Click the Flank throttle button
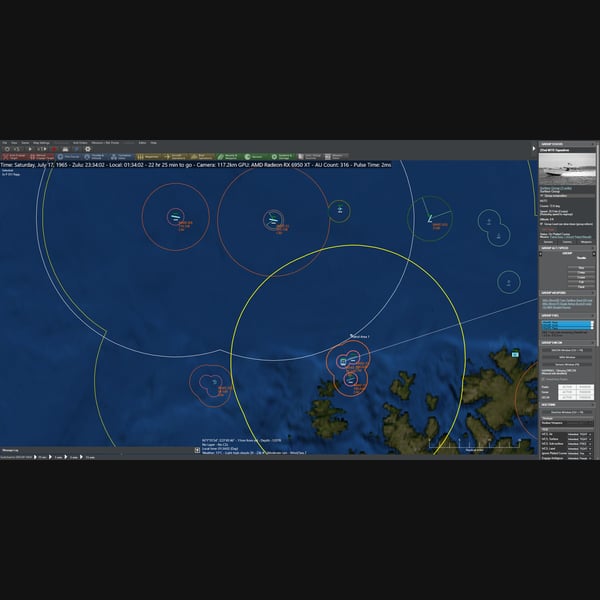The height and width of the screenshot is (600, 600). tap(581, 287)
